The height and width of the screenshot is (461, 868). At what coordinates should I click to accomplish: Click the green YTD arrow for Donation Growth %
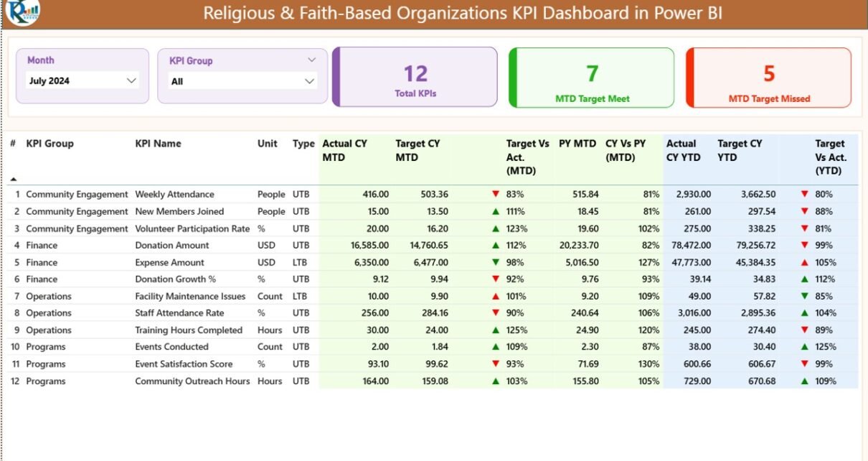[x=804, y=279]
